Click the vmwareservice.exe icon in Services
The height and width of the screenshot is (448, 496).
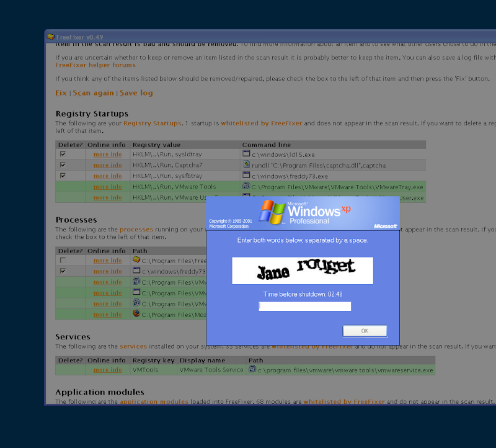click(252, 369)
